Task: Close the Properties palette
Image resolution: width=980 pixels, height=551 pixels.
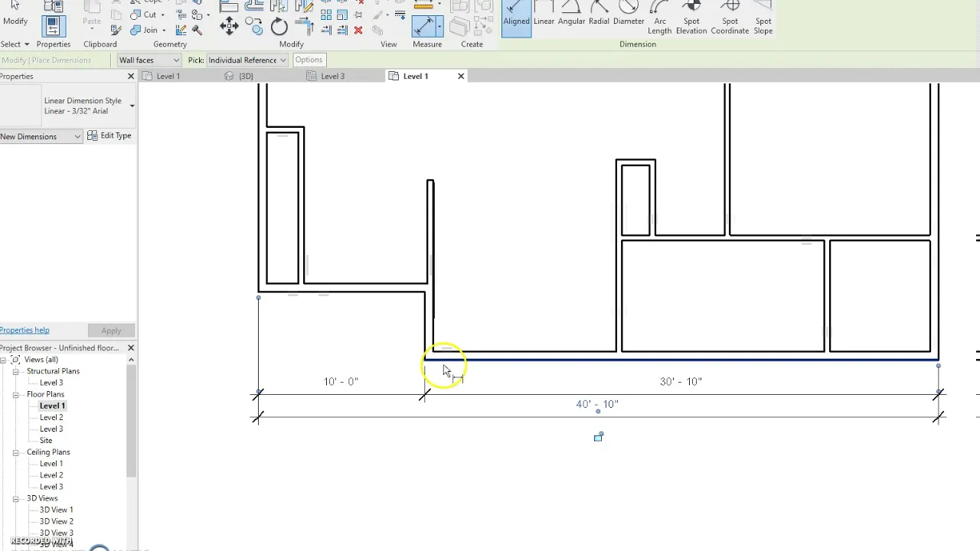Action: click(131, 76)
